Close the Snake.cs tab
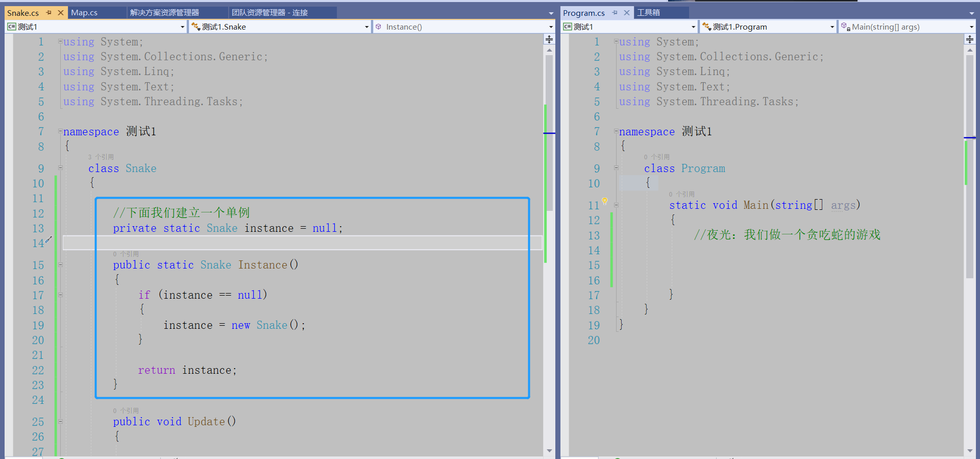 [61, 13]
